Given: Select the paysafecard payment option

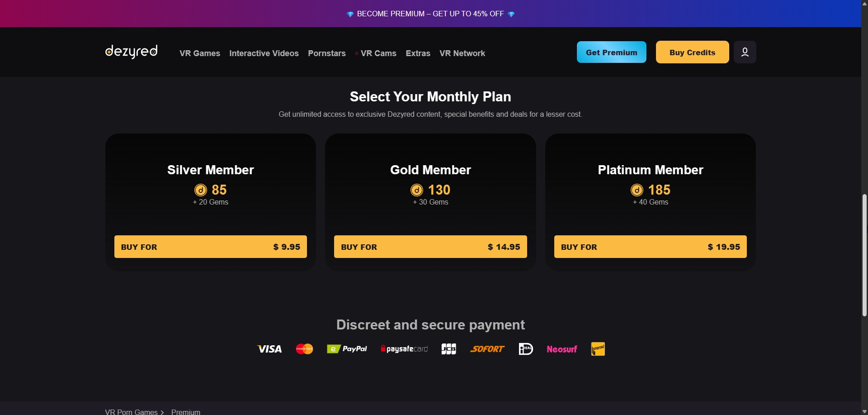Looking at the screenshot, I should click(x=404, y=349).
